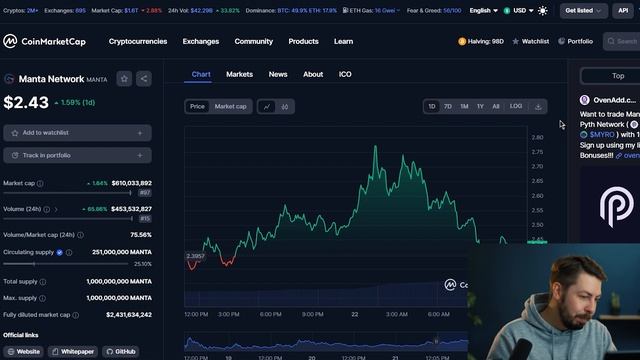
Task: Open Max. supply info icon
Action: (42, 298)
